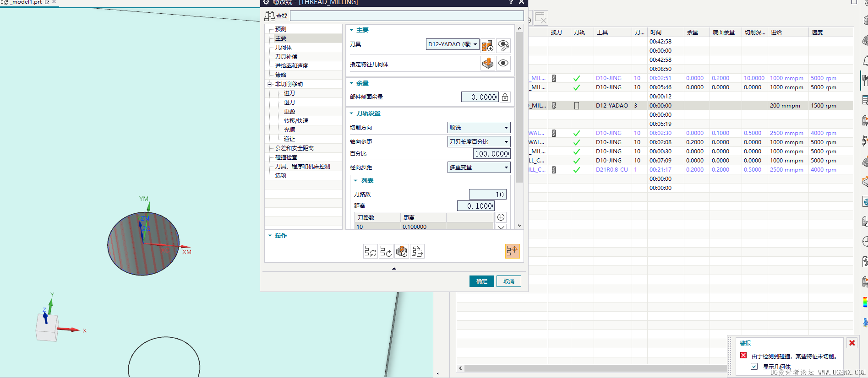Screen dimensions: 868x378
Task: Select the 10 / 0.100000 list row
Action: pyautogui.click(x=424, y=227)
